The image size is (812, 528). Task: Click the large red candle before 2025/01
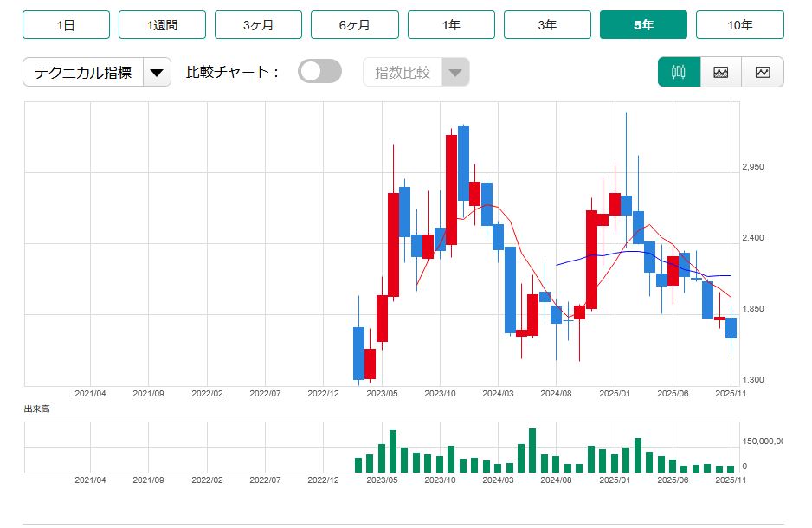click(592, 260)
